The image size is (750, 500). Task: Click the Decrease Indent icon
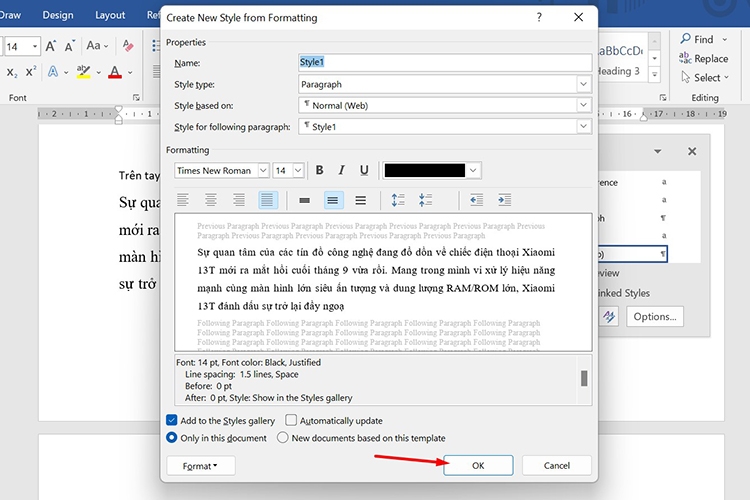[x=476, y=200]
